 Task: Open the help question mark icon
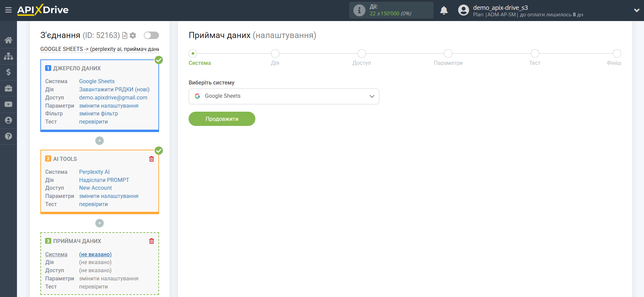(8, 136)
